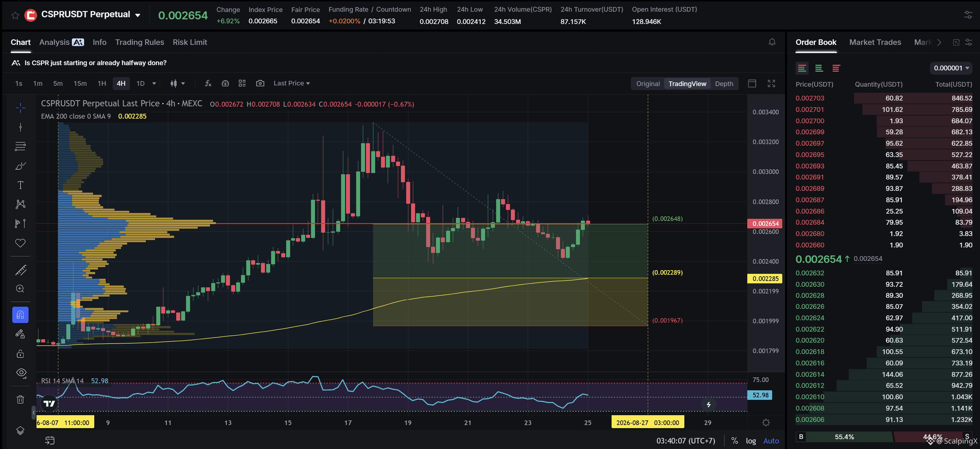Open the chart settings gauge icon
This screenshot has width=980, height=449.
(x=225, y=83)
